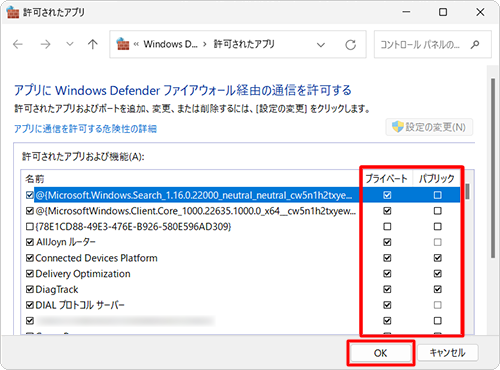Select the @{MicrosoftWindows.Client.Core row text

[196, 211]
